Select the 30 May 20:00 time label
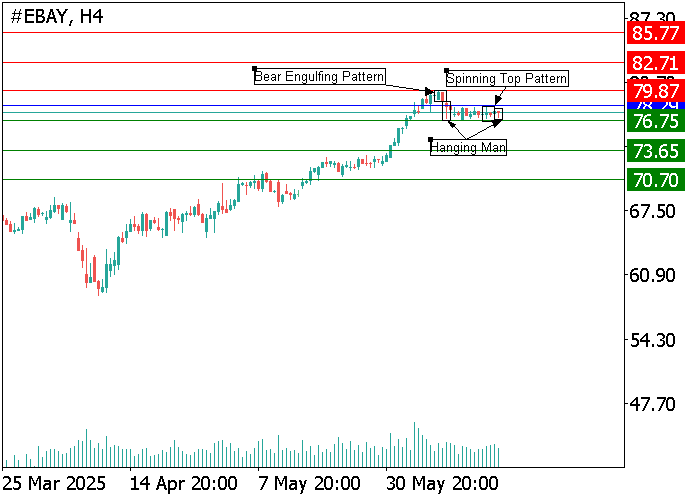 443,484
